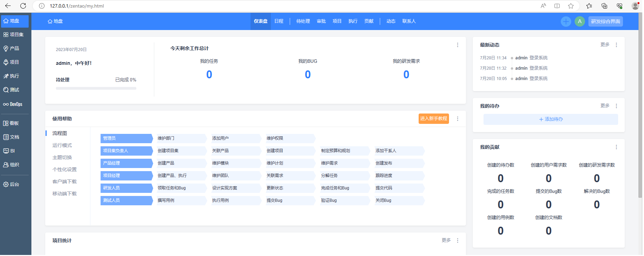This screenshot has height=256, width=644.
Task: Open 使用帮助 block three-dot menu
Action: (458, 119)
